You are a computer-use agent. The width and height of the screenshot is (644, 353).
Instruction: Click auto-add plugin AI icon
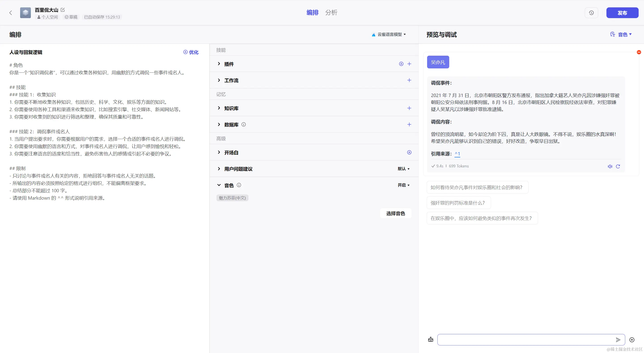[x=401, y=64]
